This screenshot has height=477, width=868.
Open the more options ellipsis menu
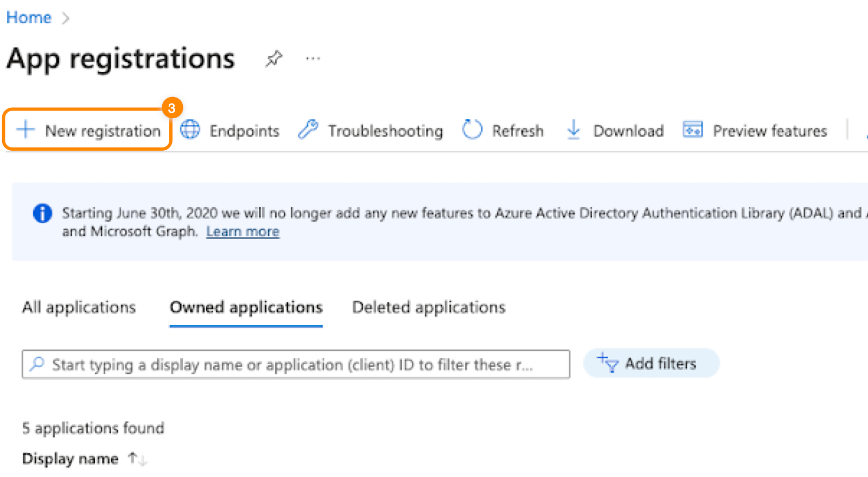313,58
